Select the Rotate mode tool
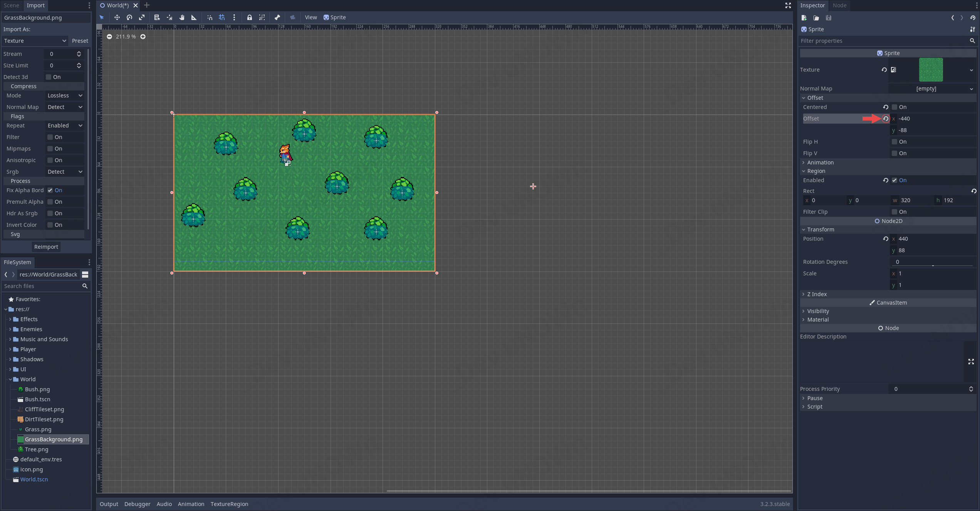The width and height of the screenshot is (980, 511). [129, 17]
